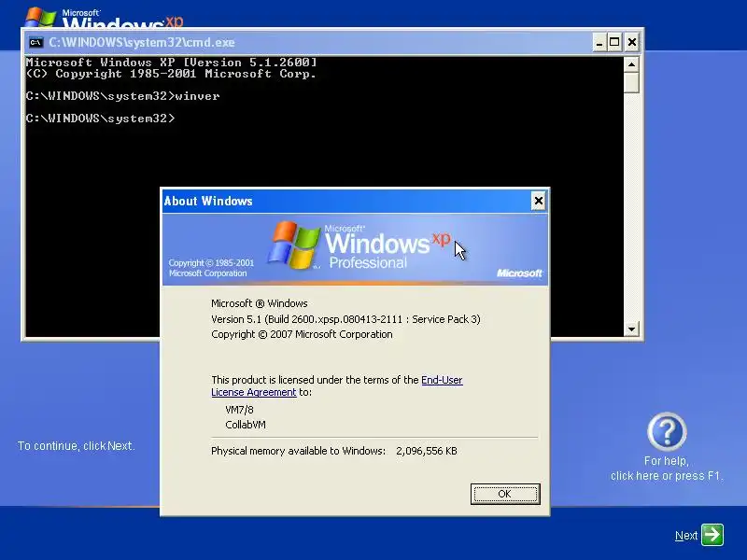
Task: Click the cmd scrollbar thumb
Action: click(631, 82)
